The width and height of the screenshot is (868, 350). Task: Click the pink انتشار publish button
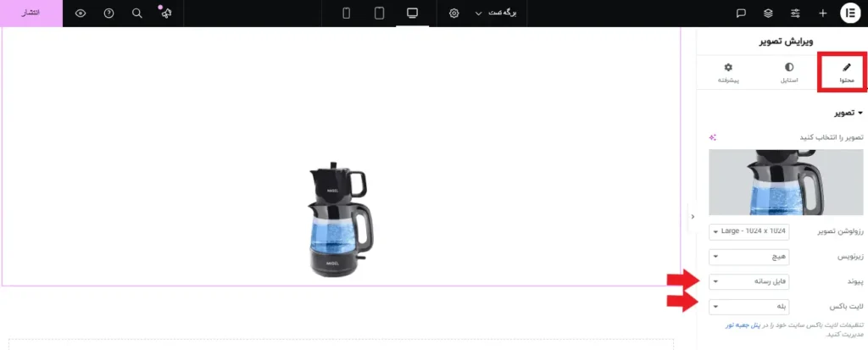tap(31, 14)
